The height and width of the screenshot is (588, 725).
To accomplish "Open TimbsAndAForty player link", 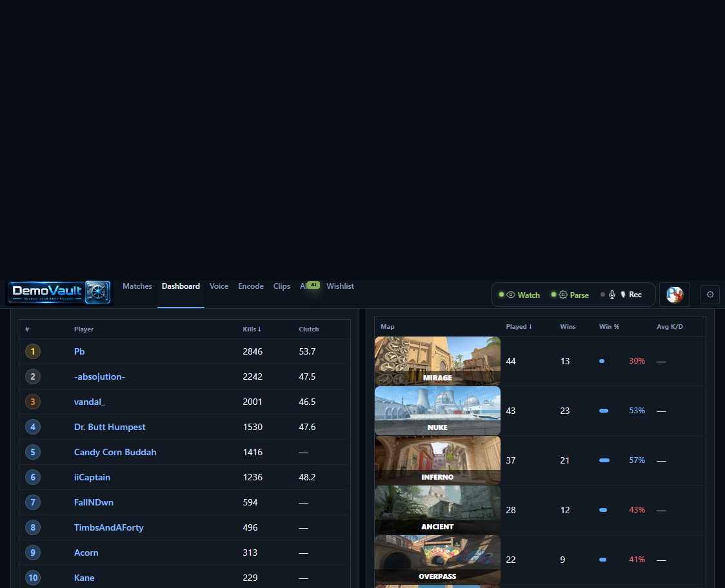I will click(x=108, y=527).
